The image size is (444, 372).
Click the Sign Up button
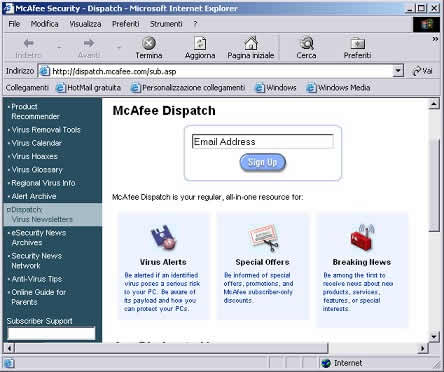pyautogui.click(x=263, y=163)
